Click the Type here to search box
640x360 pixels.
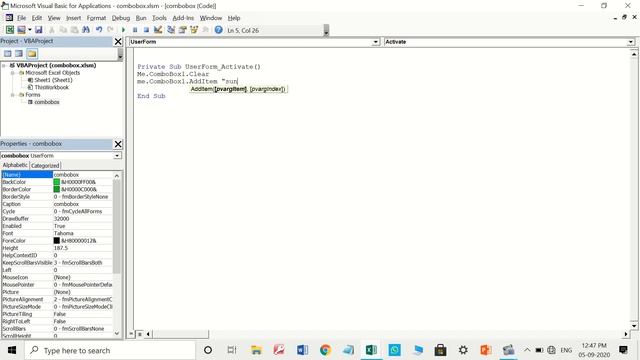tap(110, 350)
